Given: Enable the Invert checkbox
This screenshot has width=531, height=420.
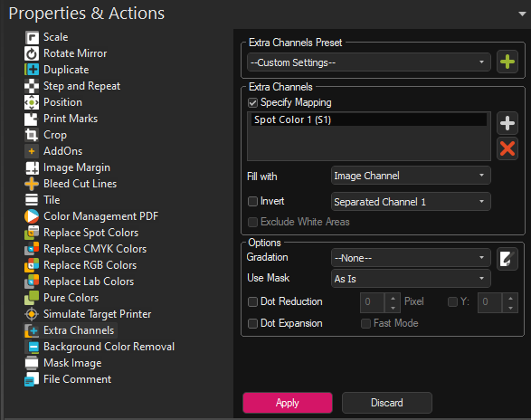Looking at the screenshot, I should (x=252, y=201).
